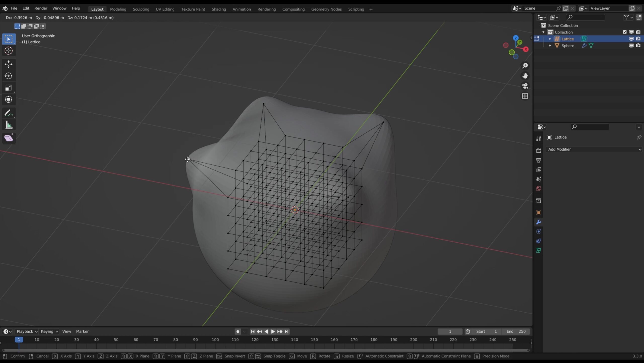Open the Physics properties tab
The image size is (644, 363).
coord(539,232)
